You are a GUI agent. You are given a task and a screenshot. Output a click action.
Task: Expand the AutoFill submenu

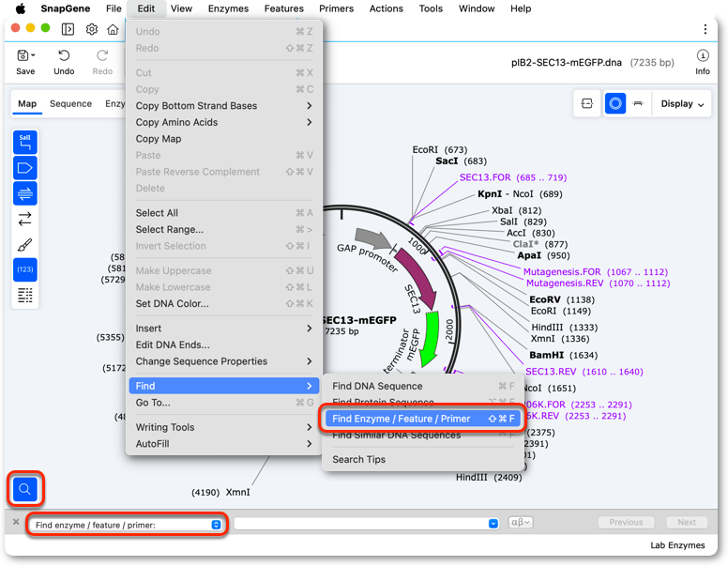click(x=224, y=444)
